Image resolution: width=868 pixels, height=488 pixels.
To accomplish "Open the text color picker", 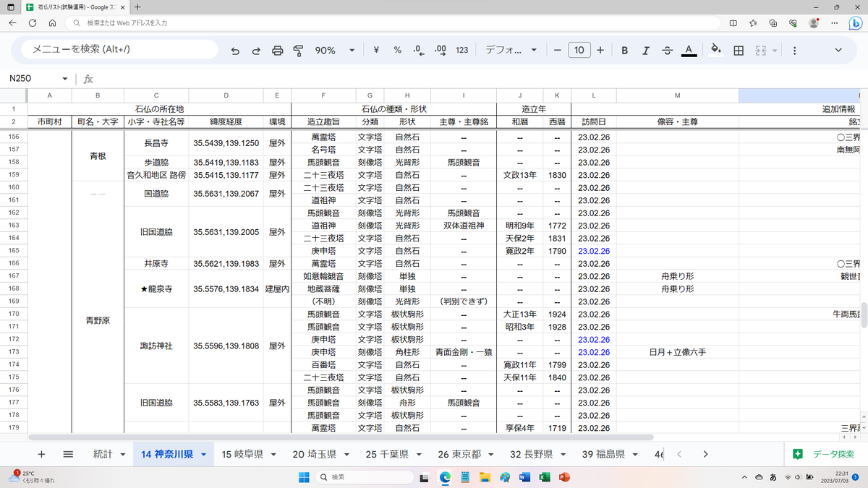I will 689,51.
